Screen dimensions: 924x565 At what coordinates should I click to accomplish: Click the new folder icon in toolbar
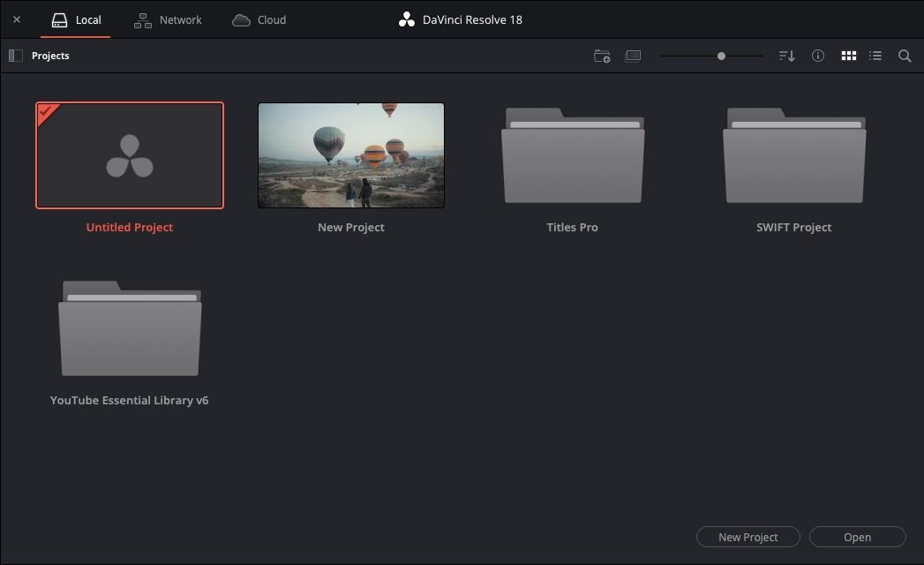pyautogui.click(x=602, y=56)
